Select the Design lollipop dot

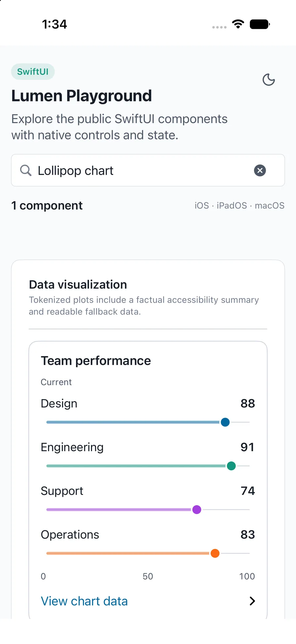(x=225, y=422)
